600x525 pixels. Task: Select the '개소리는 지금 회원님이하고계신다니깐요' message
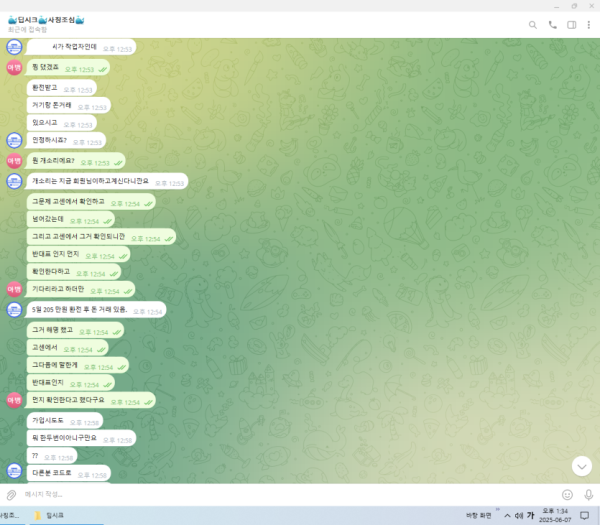click(x=108, y=181)
